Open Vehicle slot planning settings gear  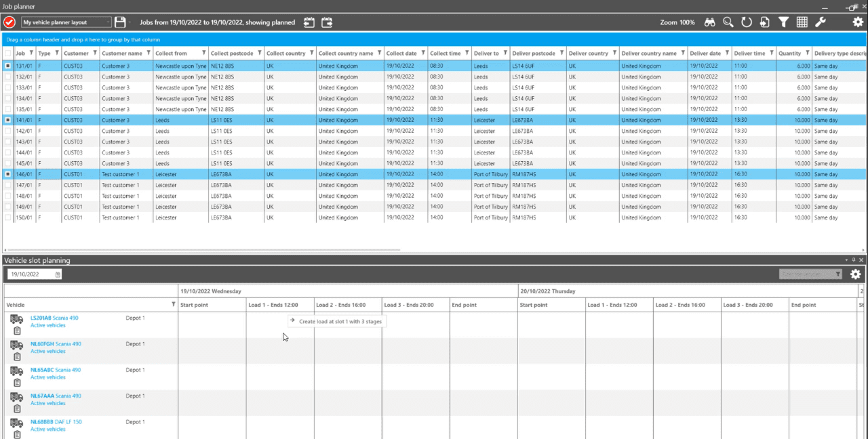point(855,274)
